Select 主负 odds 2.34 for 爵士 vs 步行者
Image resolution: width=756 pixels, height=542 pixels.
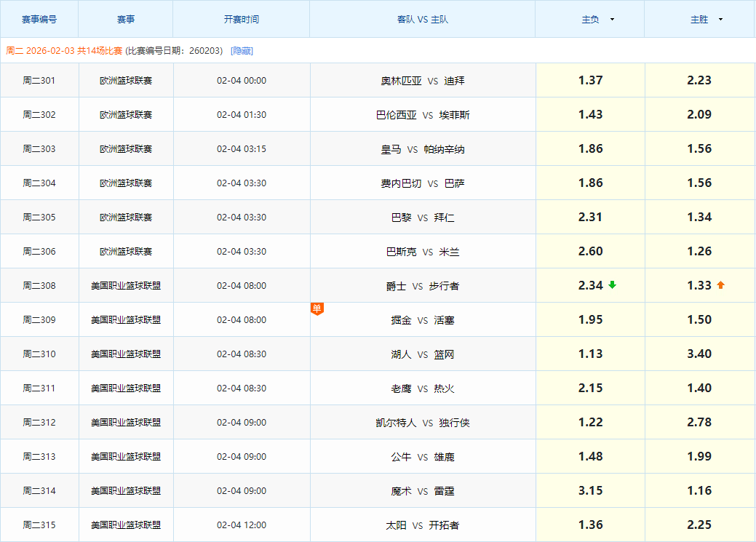point(591,285)
